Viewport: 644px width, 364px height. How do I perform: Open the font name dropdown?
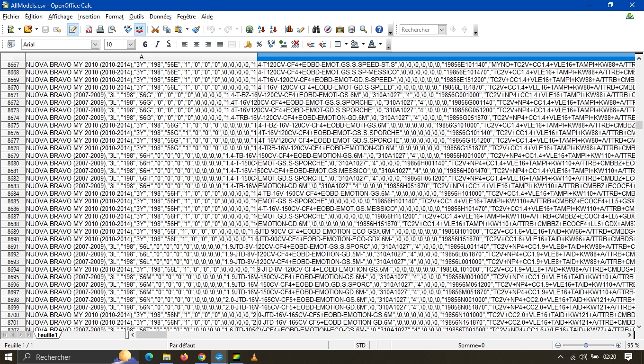95,44
